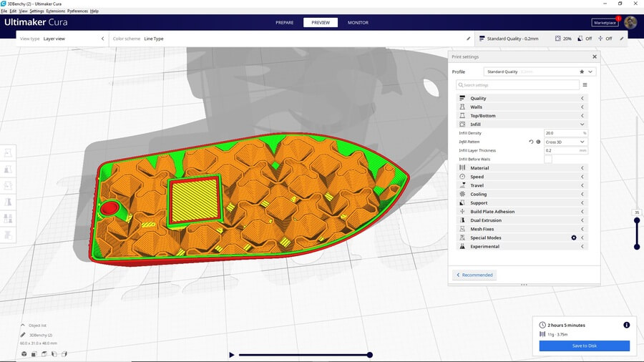Click the settings visibility hamburger menu icon
The image size is (644, 362).
point(585,84)
